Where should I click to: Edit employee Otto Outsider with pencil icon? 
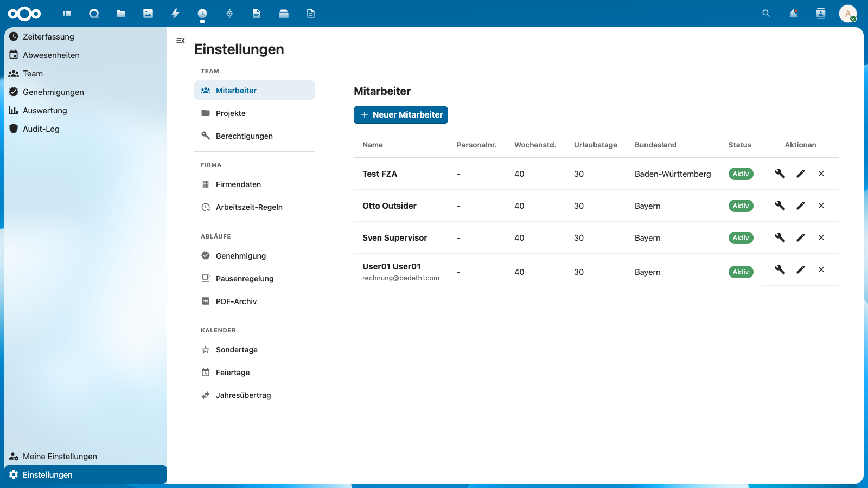click(x=801, y=206)
